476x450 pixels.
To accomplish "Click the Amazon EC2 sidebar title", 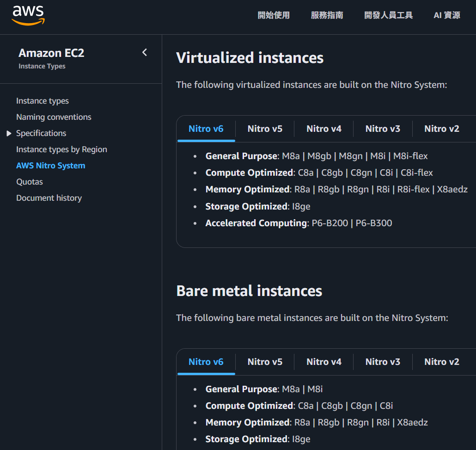I will pos(51,53).
